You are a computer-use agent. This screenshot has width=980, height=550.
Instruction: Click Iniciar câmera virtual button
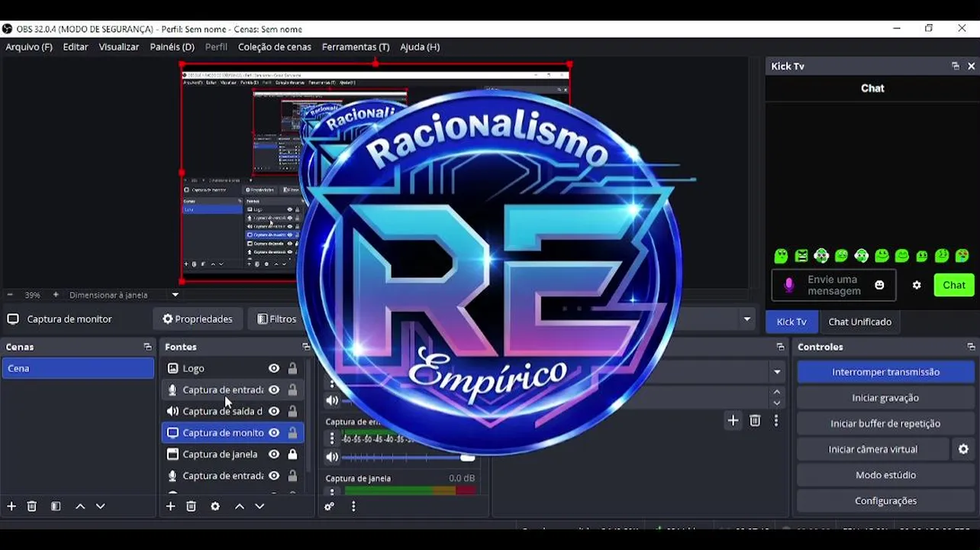(x=873, y=449)
